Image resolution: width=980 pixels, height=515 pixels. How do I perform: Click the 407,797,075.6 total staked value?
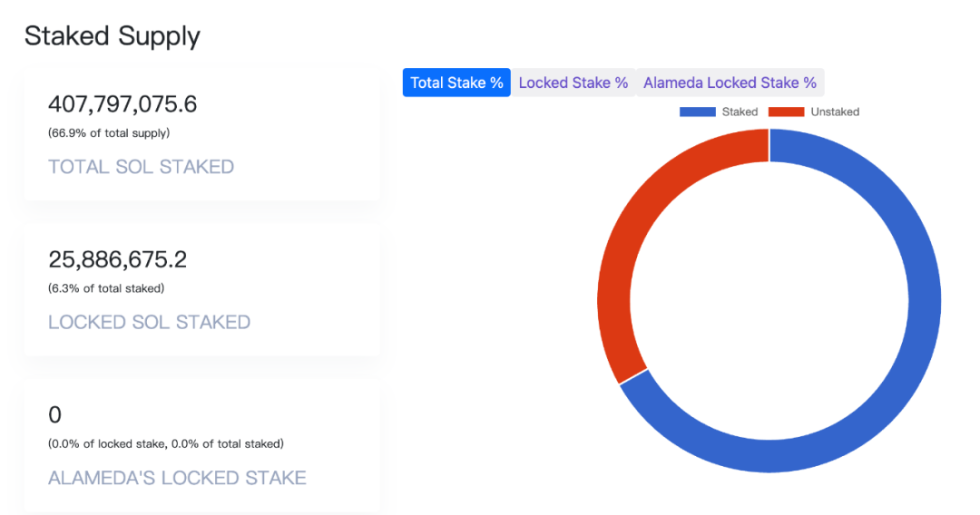[122, 104]
